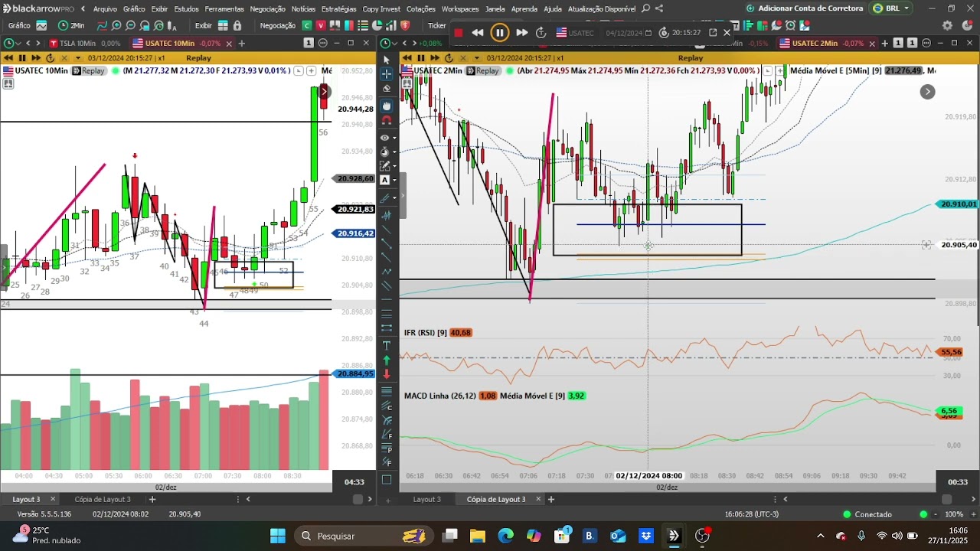Select text annotation A tool
Screen dimensions: 980x551
[x=385, y=180]
